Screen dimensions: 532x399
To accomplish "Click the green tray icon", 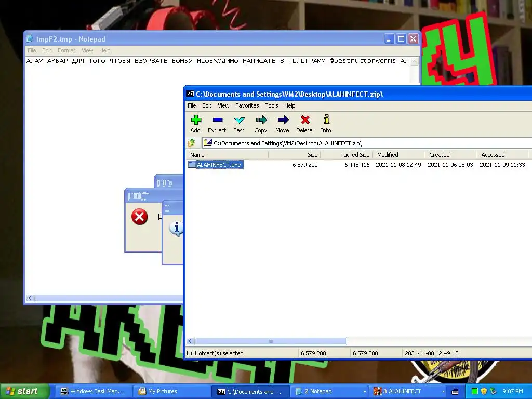I will tap(475, 391).
